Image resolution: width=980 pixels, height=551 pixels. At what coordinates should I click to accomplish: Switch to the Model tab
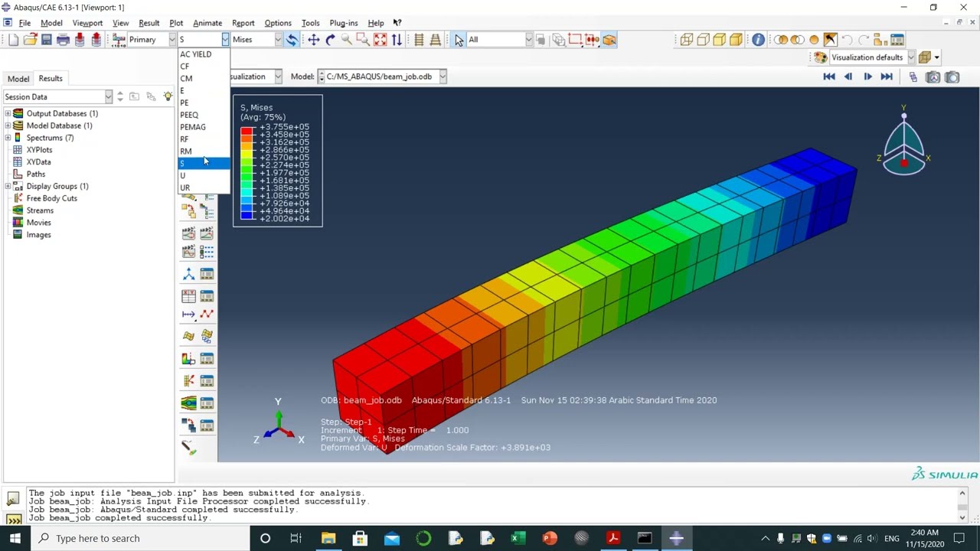18,78
